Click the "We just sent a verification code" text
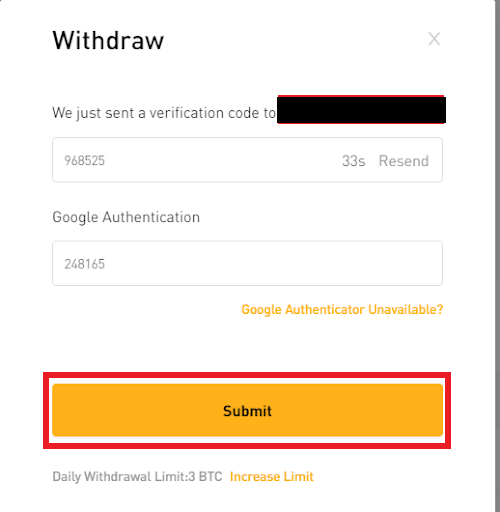The height and width of the screenshot is (512, 500). (164, 113)
